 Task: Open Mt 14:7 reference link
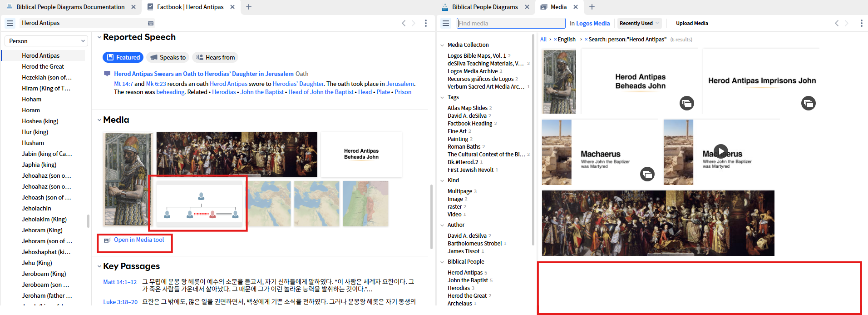[x=123, y=84]
